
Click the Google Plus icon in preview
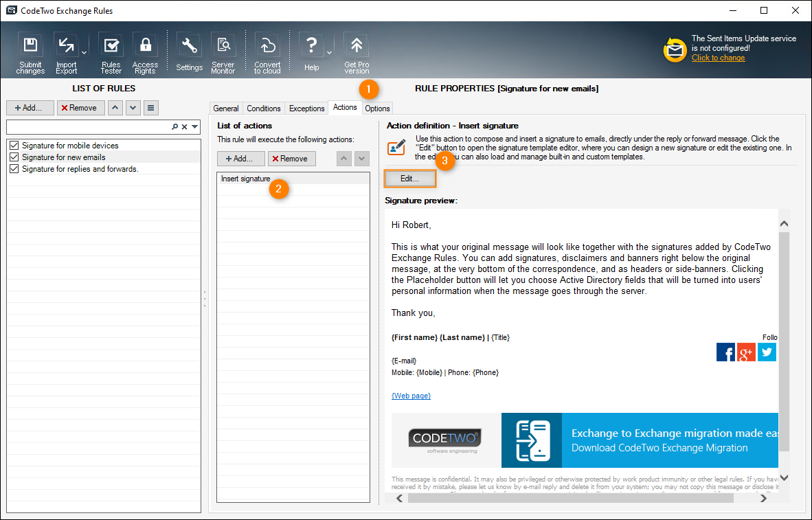[746, 352]
